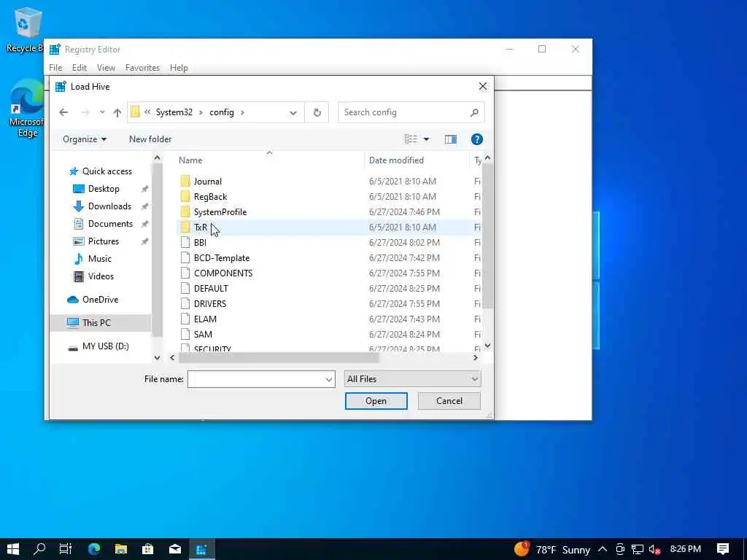Select the DEFAULT hive file
The height and width of the screenshot is (560, 747).
[211, 288]
